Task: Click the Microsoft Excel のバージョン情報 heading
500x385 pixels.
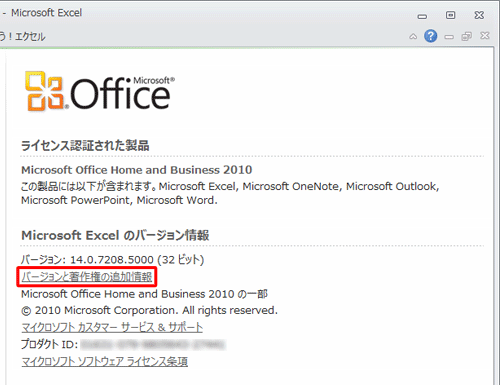Action: click(x=115, y=235)
